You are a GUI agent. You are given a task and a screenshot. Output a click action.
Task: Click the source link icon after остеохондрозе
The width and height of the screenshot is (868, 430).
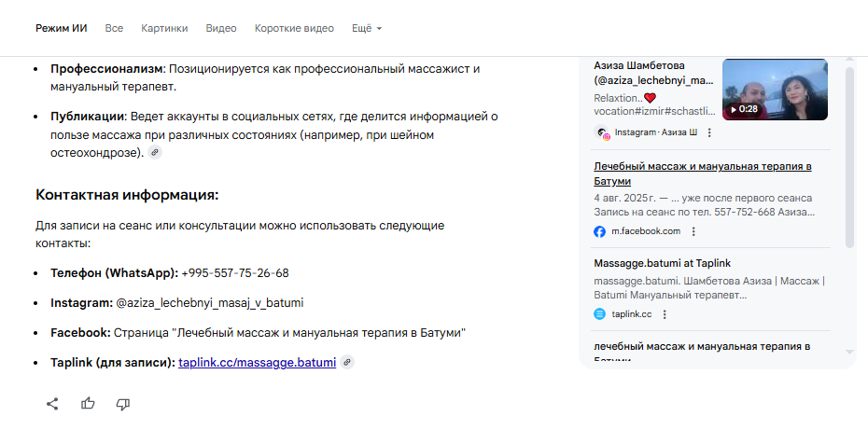(155, 152)
